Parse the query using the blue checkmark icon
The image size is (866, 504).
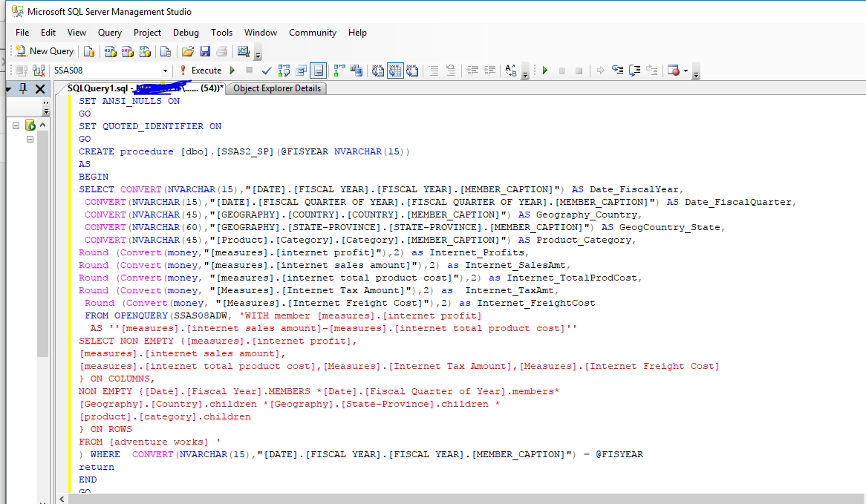tap(265, 71)
